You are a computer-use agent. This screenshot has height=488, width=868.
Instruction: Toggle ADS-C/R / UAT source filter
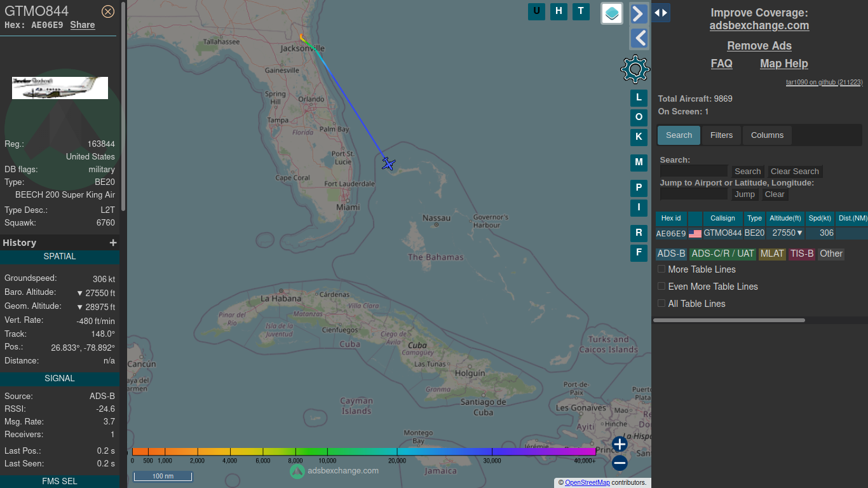[722, 254]
